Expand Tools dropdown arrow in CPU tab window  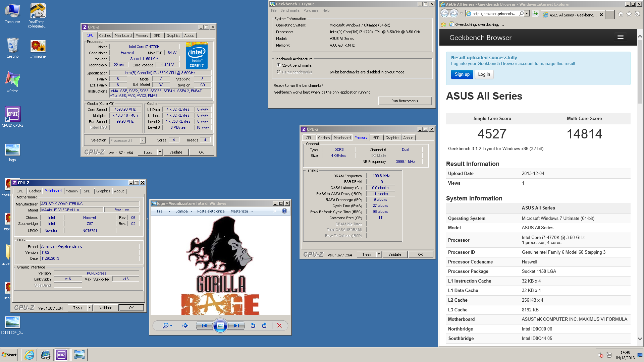click(x=160, y=152)
